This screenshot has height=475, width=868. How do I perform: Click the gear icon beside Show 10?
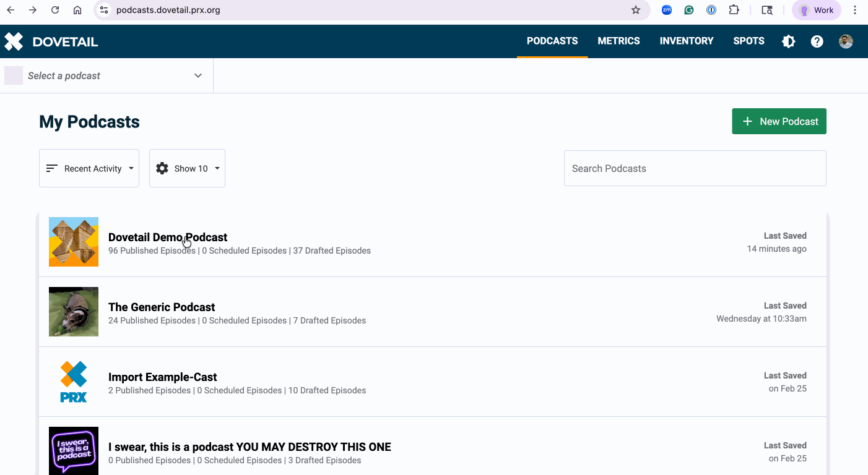pos(162,168)
